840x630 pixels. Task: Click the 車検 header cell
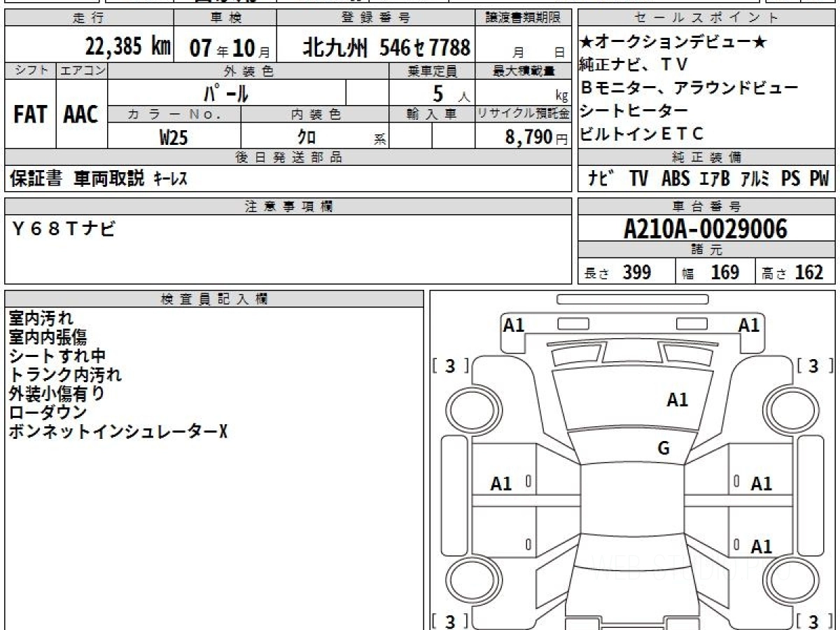point(225,18)
